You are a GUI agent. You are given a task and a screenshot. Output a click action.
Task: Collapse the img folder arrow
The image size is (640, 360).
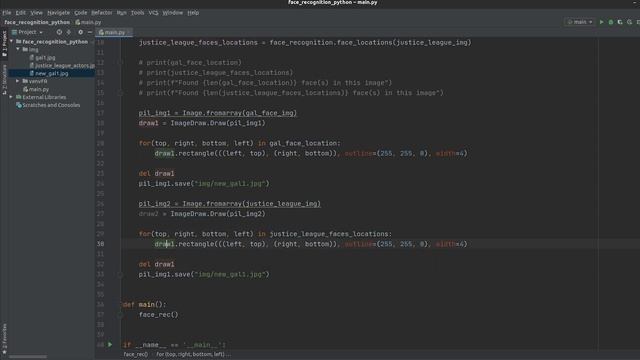(18, 49)
